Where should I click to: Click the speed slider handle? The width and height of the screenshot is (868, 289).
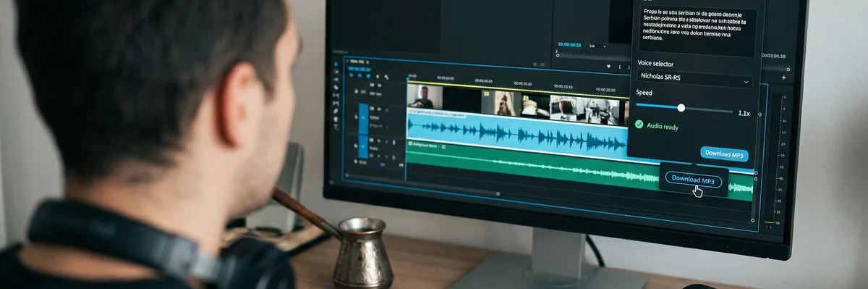coord(681,107)
